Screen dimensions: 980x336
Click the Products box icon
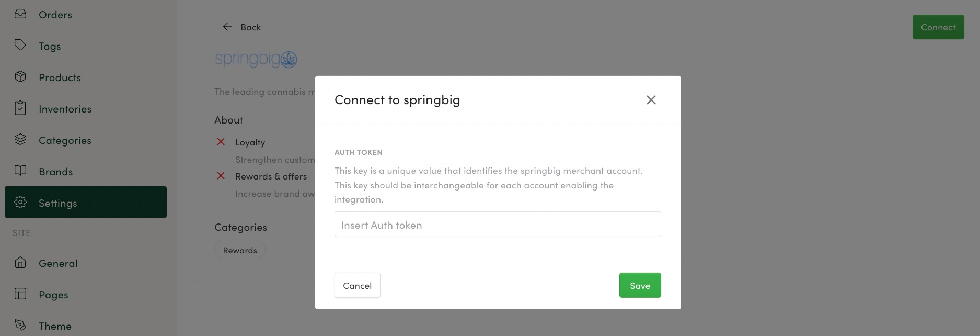coord(20,77)
